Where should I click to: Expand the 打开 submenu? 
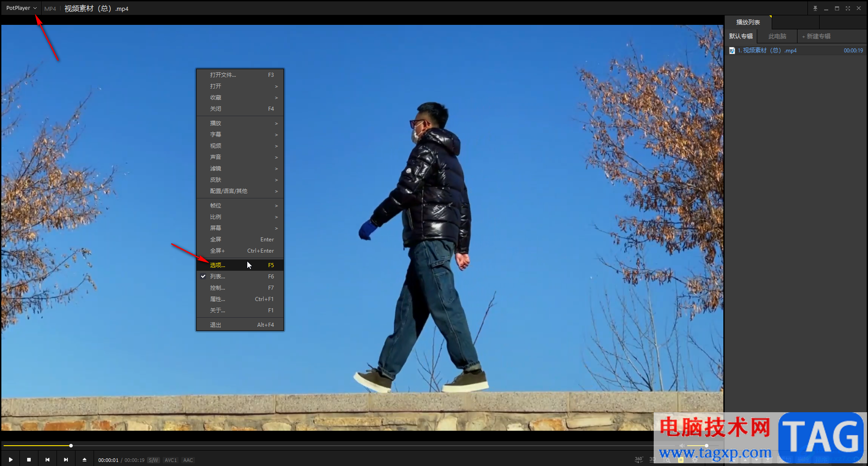click(x=240, y=86)
